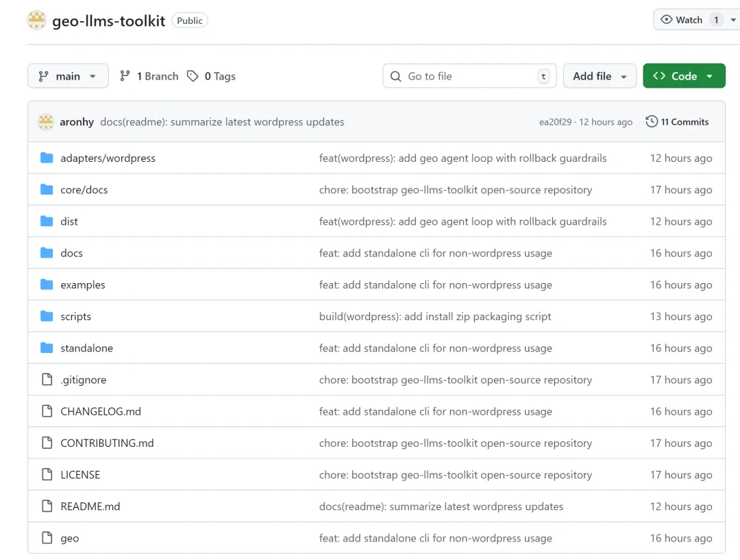The width and height of the screenshot is (740, 560).
Task: Click the LICENSE file icon
Action: point(47,475)
